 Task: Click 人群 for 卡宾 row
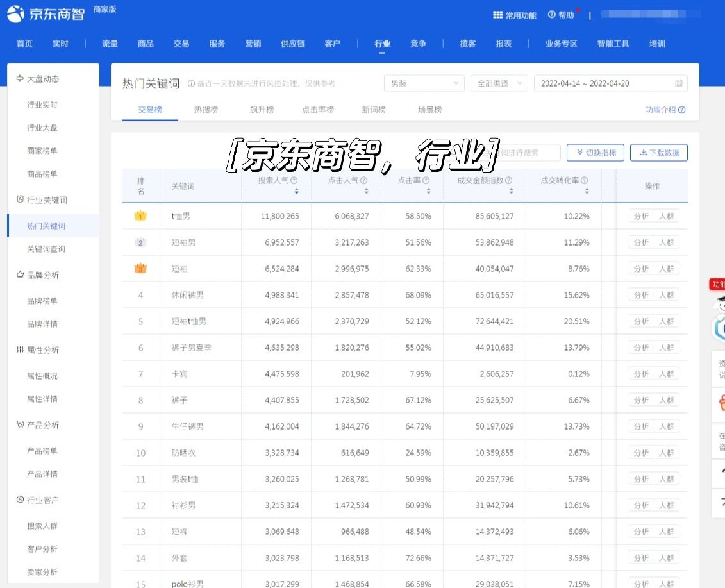click(x=666, y=374)
